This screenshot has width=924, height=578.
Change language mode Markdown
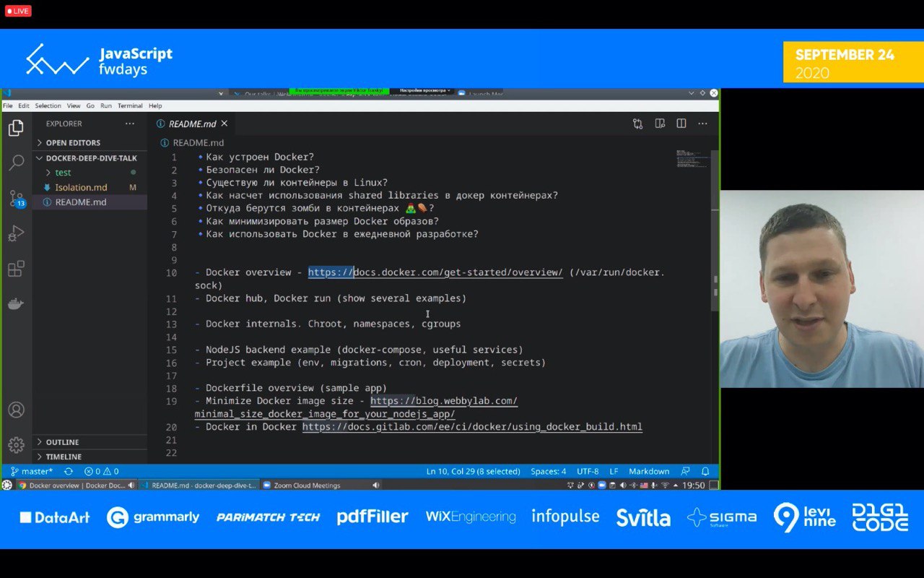tap(649, 471)
